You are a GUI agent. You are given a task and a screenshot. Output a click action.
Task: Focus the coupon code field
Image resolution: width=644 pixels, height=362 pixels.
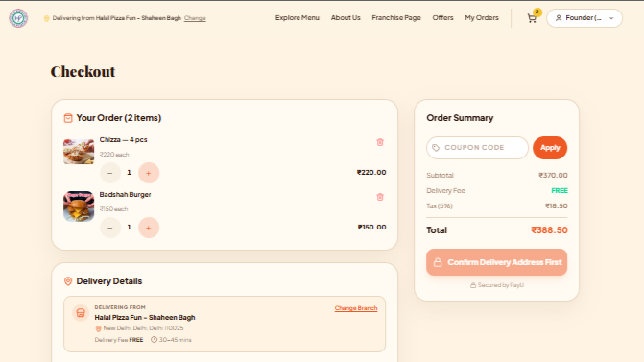click(x=477, y=148)
